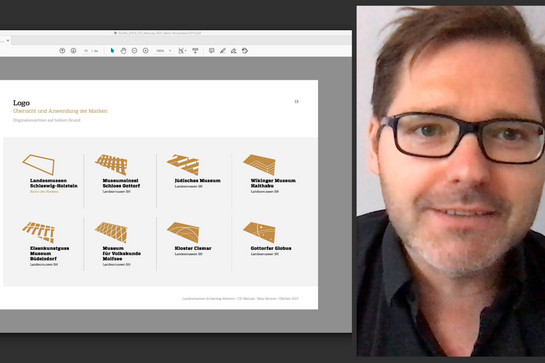Click the scrolling mode toolbar icon
545x363 pixels.
(x=195, y=51)
